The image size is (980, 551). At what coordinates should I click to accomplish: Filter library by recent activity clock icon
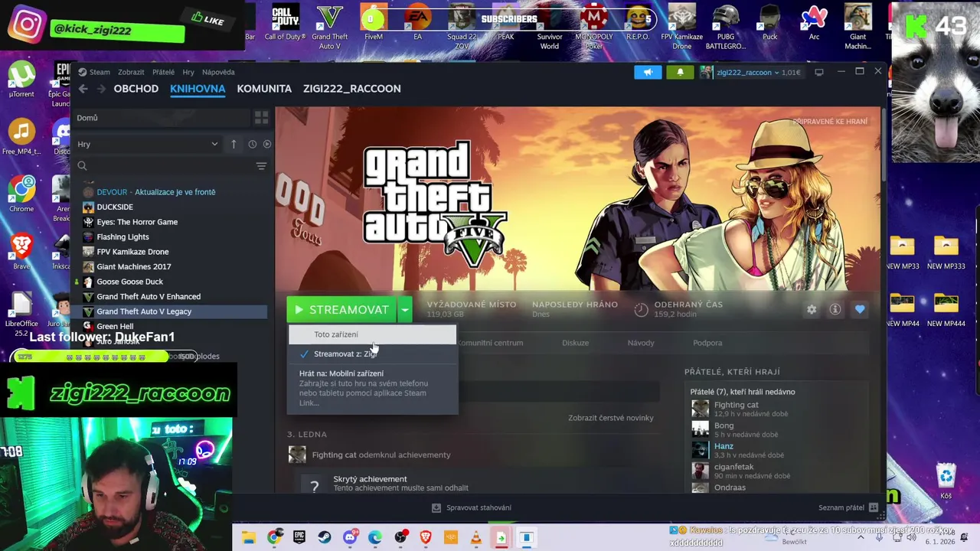coord(252,144)
